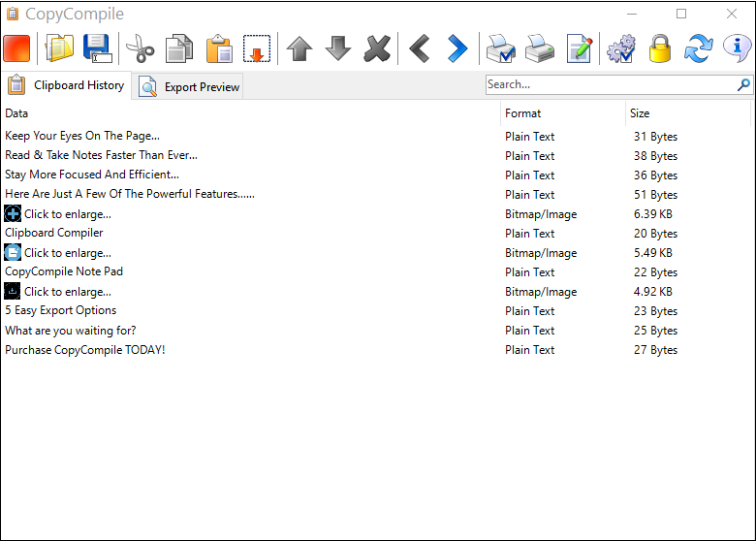This screenshot has height=541, width=756.
Task: Open notepad with green pencil icon
Action: coord(579,48)
